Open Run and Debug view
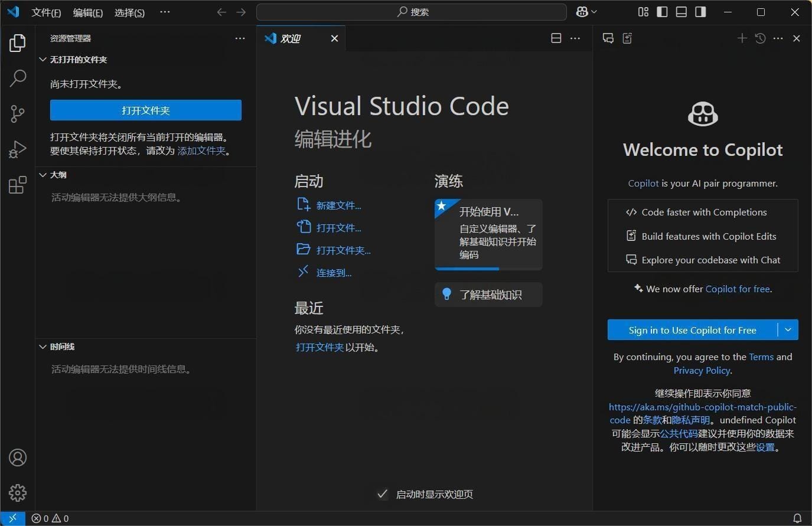This screenshot has height=526, width=812. (18, 149)
